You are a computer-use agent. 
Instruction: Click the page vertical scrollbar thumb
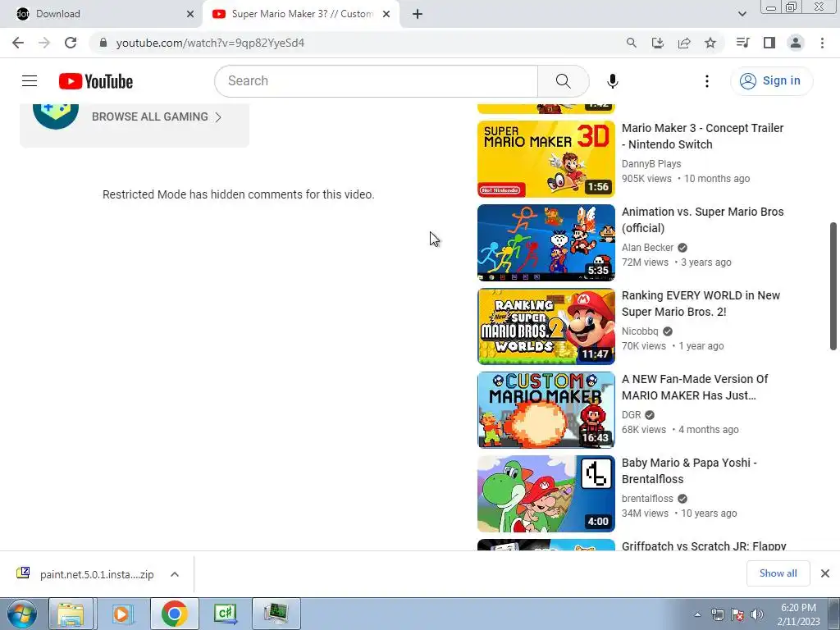click(x=833, y=286)
